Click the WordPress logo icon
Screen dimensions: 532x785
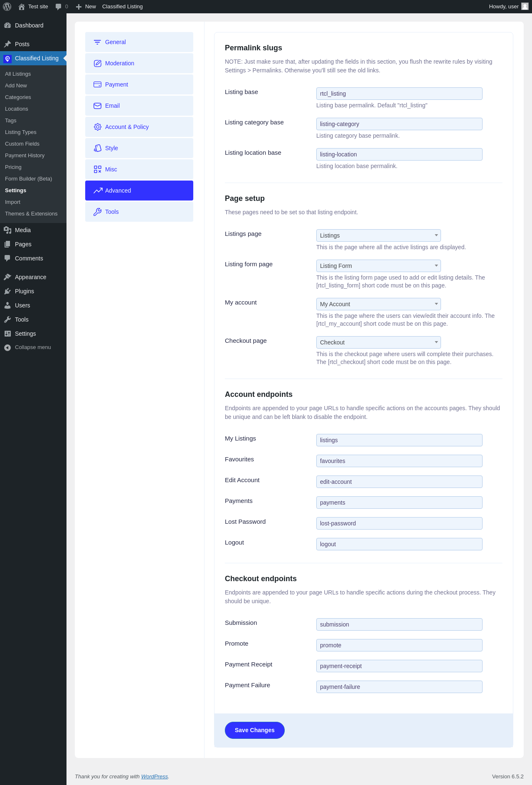pyautogui.click(x=7, y=7)
